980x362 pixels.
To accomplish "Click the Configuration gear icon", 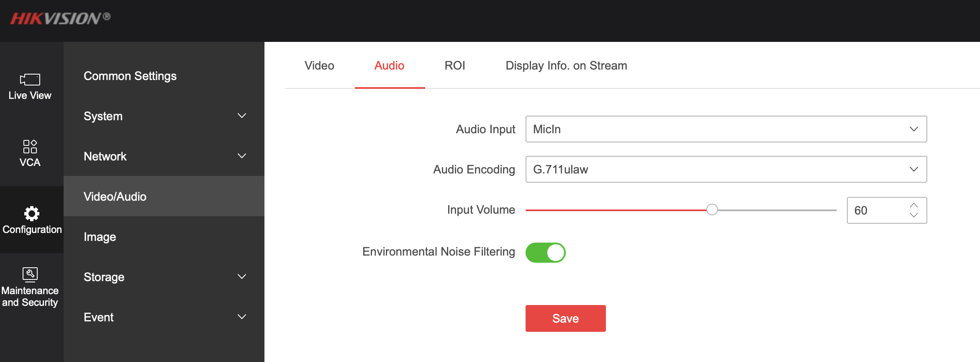I will [x=31, y=214].
